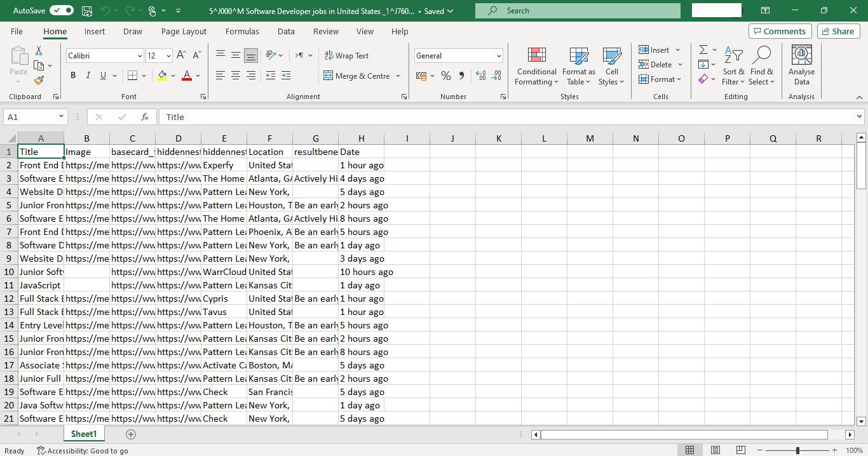Viewport: 868px width, 456px height.
Task: Select the Sheet1 worksheet tab
Action: [x=84, y=434]
